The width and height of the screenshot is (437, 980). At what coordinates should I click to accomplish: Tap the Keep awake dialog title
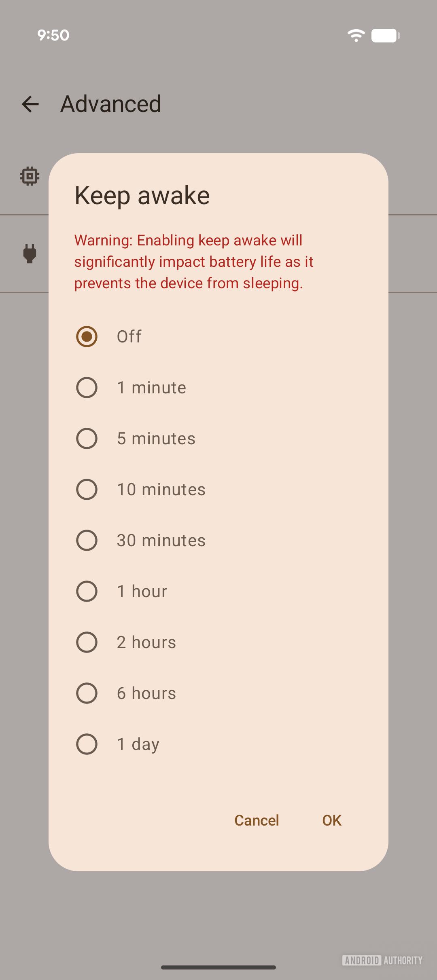pyautogui.click(x=141, y=194)
